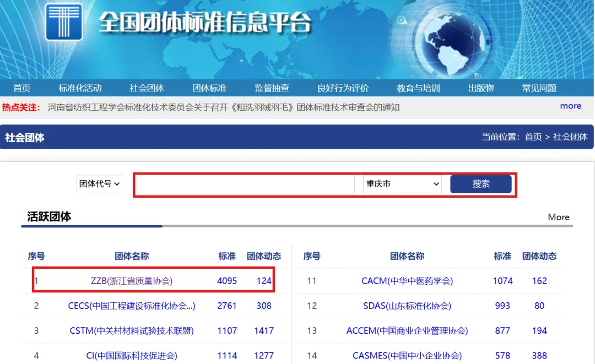Click 首页 in the breadcrumb path
The image size is (595, 364).
pyautogui.click(x=533, y=137)
